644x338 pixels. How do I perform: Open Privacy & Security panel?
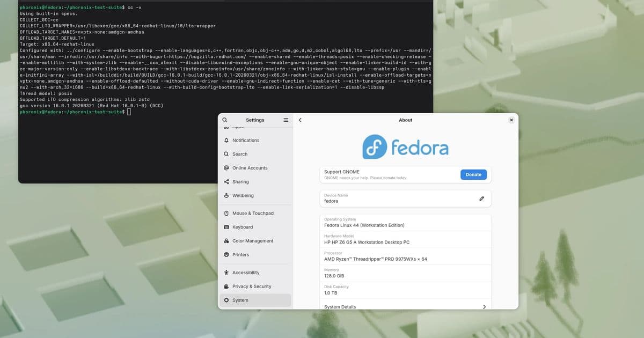point(255,286)
